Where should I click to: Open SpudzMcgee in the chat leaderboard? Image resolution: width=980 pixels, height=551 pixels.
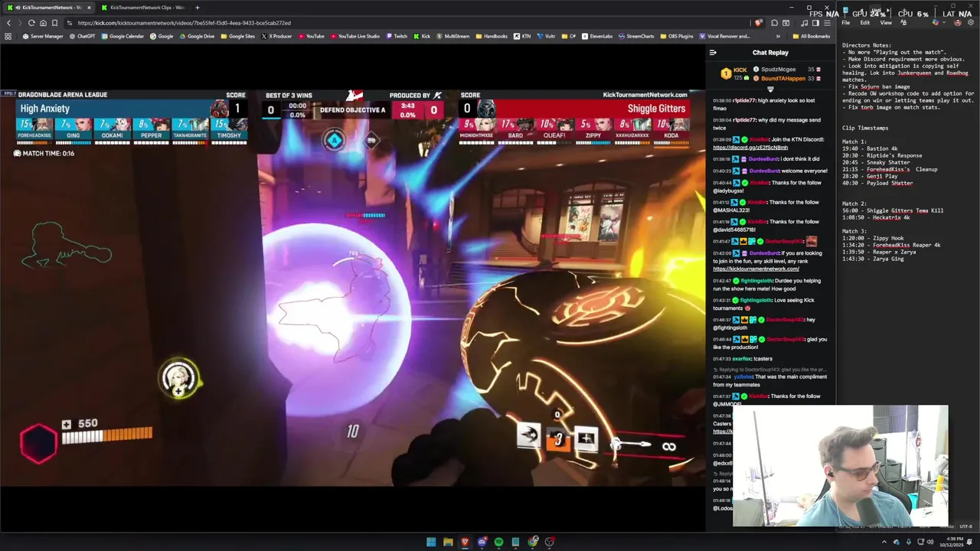[x=778, y=70]
